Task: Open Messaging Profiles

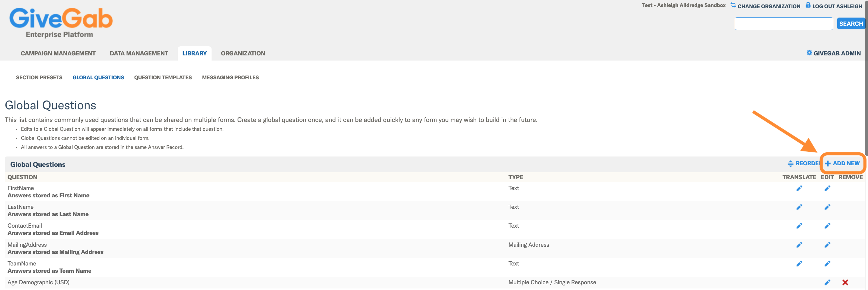Action: pyautogui.click(x=230, y=78)
